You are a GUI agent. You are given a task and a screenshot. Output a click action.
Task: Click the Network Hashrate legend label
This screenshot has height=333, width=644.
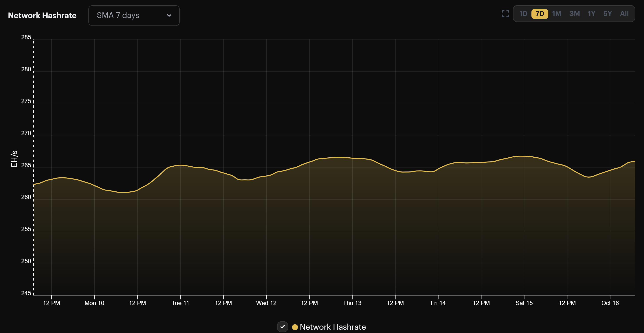coord(333,327)
